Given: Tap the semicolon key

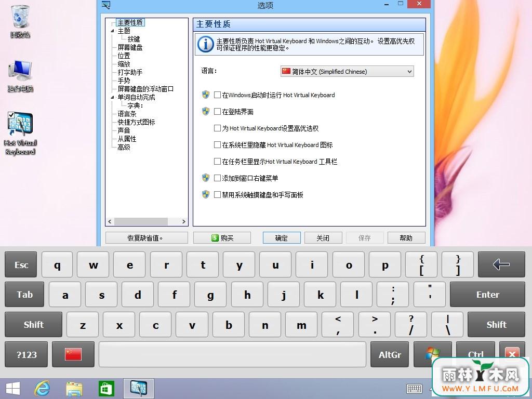Looking at the screenshot, I should click(393, 294).
